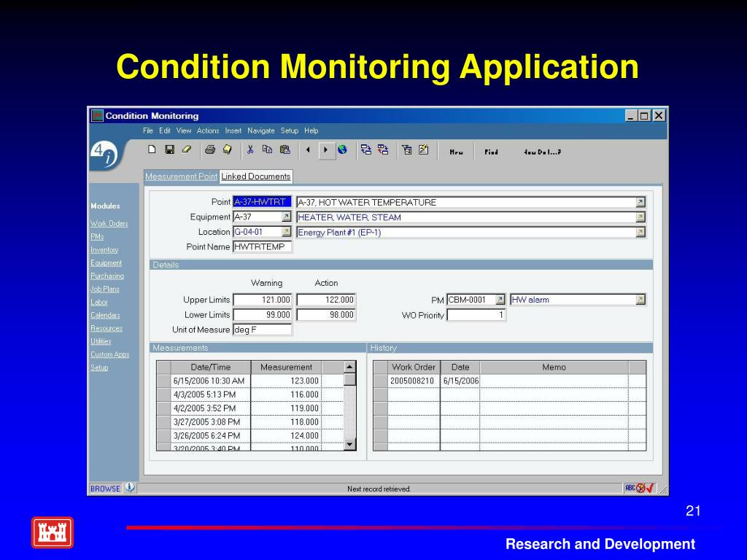The width and height of the screenshot is (747, 560).
Task: Click the lookup arrow in Equipment A-37 field
Action: 286,217
